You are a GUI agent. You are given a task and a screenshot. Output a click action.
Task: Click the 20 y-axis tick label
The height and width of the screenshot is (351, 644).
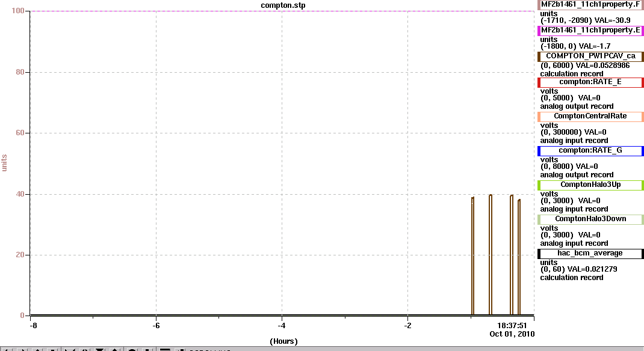(x=20, y=255)
